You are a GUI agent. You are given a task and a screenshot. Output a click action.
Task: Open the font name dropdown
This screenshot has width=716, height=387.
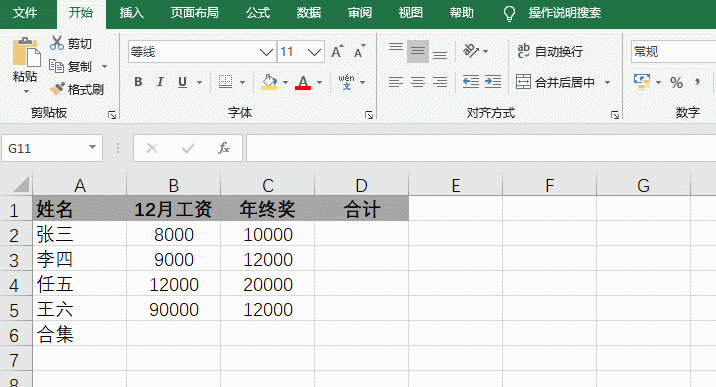point(266,52)
